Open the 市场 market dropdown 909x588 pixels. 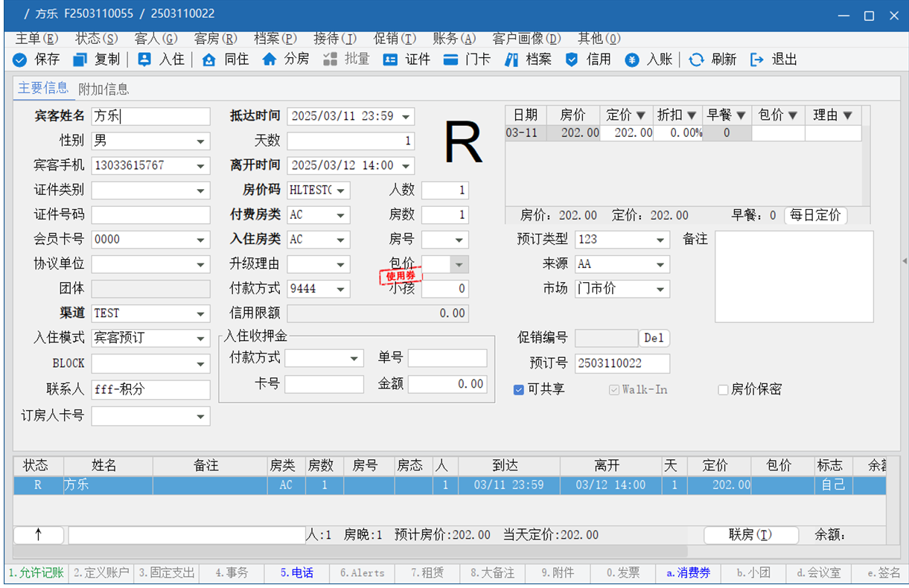[660, 289]
